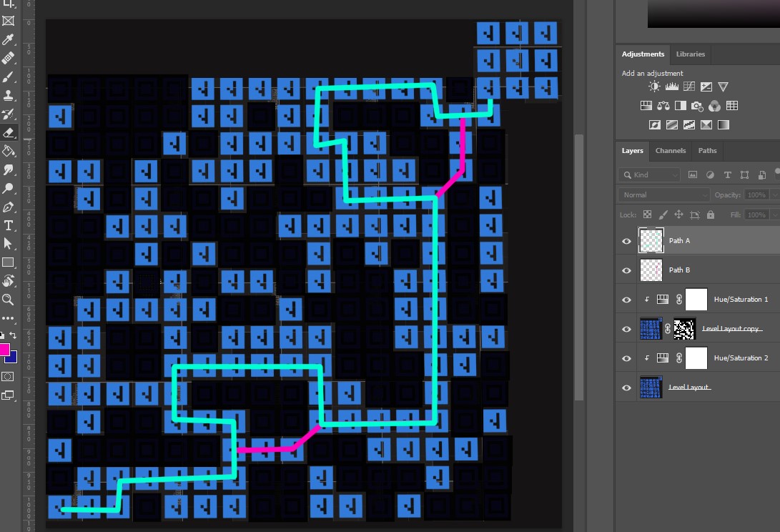The height and width of the screenshot is (532, 780).
Task: Add a Photo Filter adjustment
Action: tap(697, 106)
